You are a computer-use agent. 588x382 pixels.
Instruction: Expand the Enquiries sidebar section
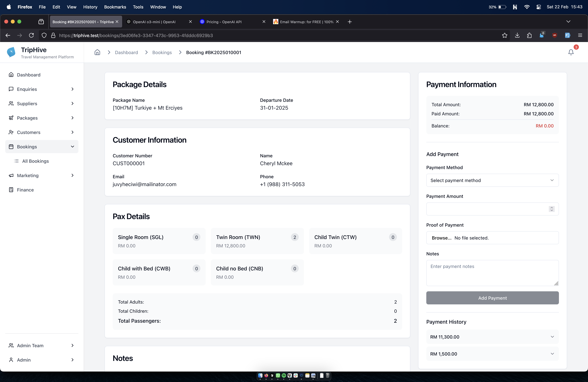click(72, 89)
